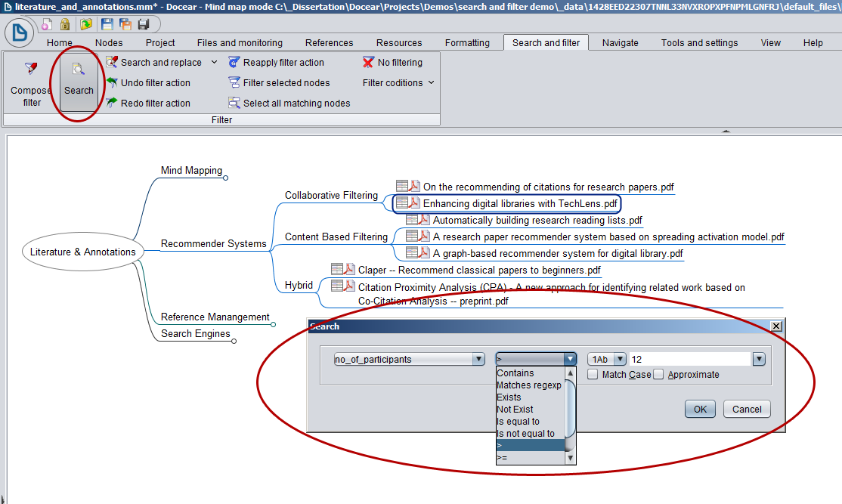
Task: Click the Redo filter action icon
Action: click(x=112, y=103)
